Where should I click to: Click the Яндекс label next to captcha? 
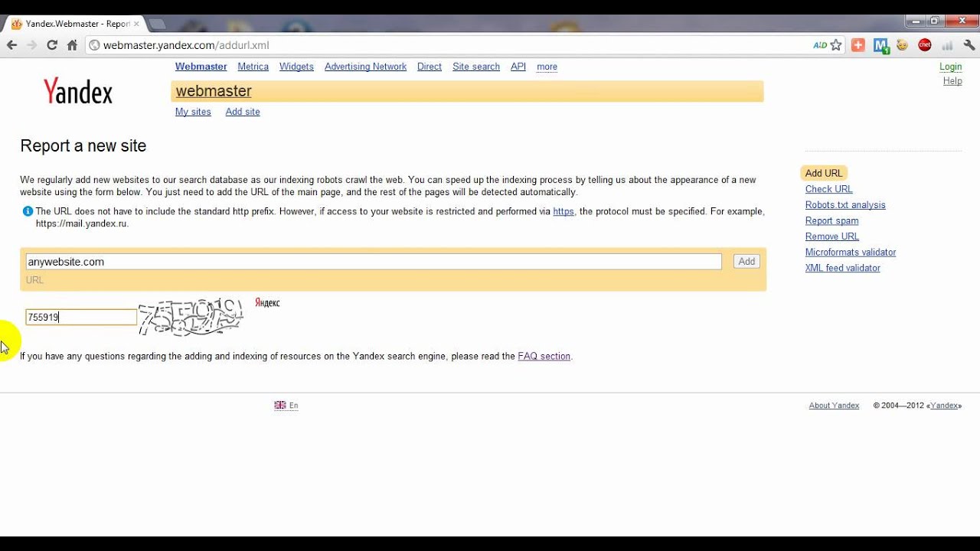click(267, 303)
